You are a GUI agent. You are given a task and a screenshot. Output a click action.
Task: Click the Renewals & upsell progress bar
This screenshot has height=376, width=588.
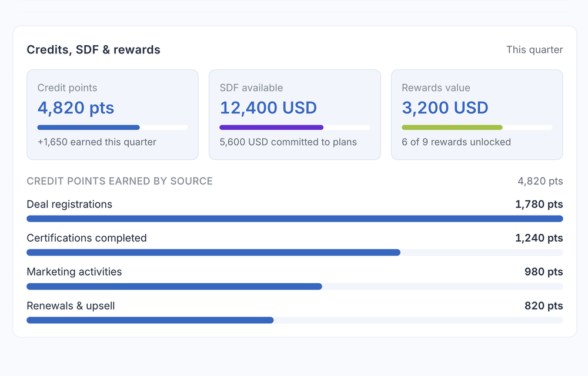[295, 320]
